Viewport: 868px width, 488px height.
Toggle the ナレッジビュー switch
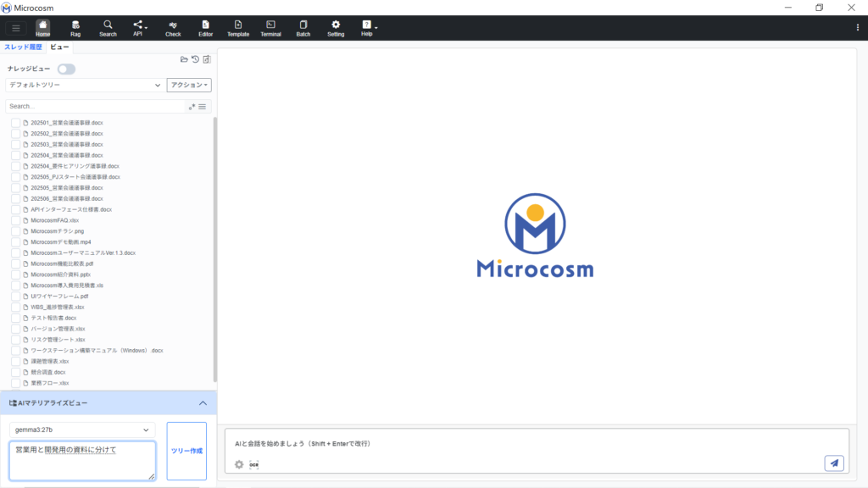(x=66, y=69)
